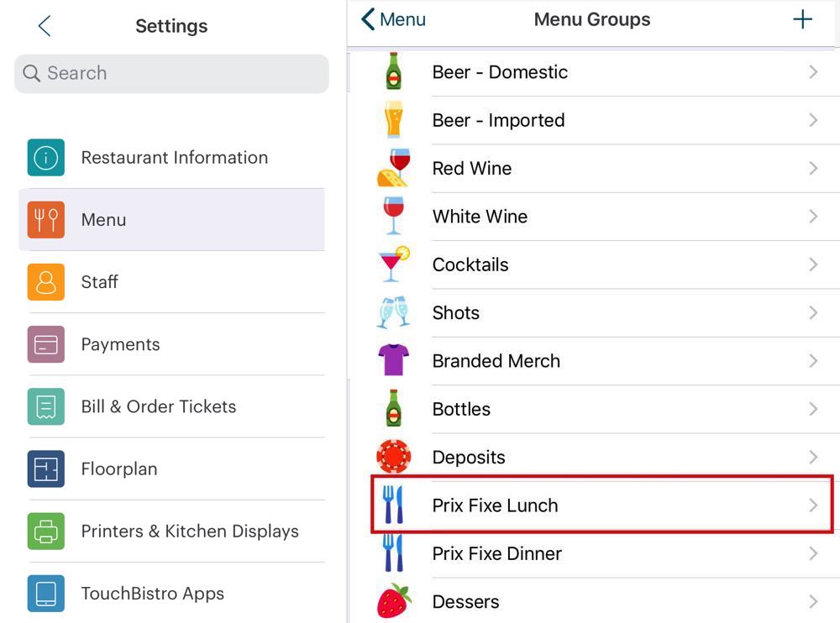Expand the Cocktails group chevron
This screenshot has width=840, height=623.
click(x=812, y=264)
